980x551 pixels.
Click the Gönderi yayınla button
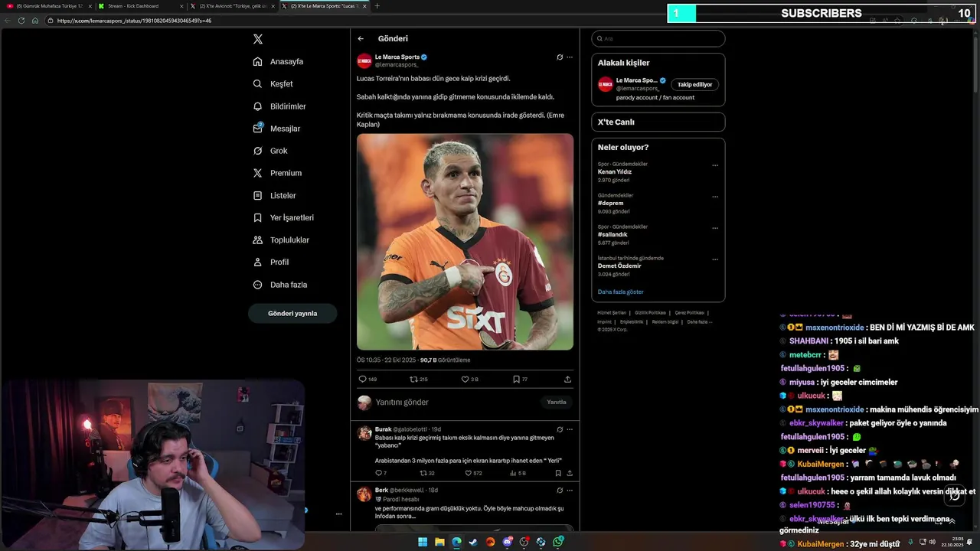click(292, 313)
